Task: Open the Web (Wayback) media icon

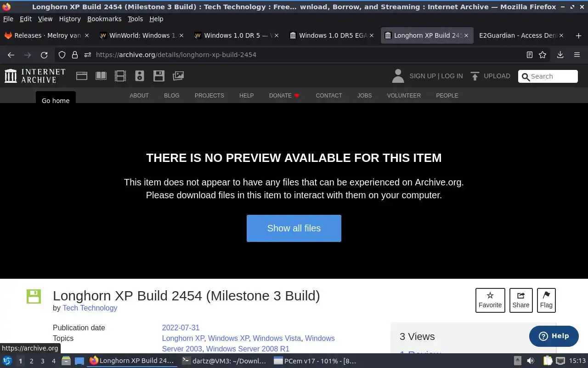Action: (x=82, y=76)
